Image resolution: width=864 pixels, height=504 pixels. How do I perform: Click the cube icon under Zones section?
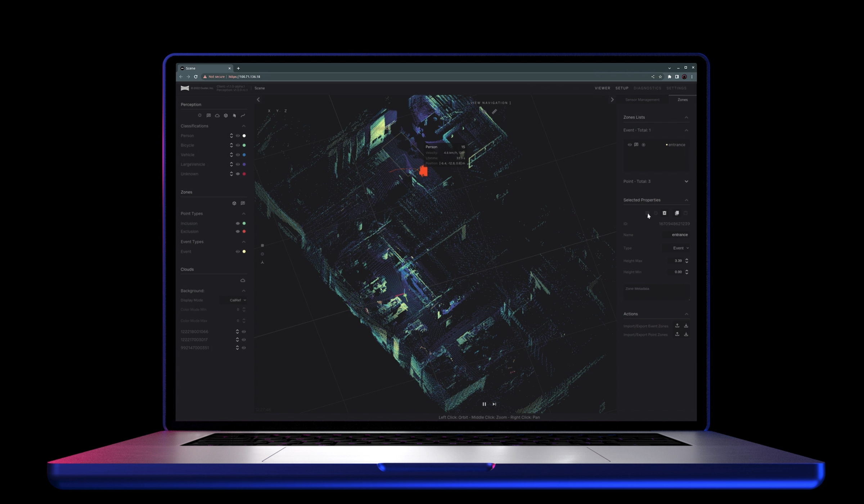234,203
